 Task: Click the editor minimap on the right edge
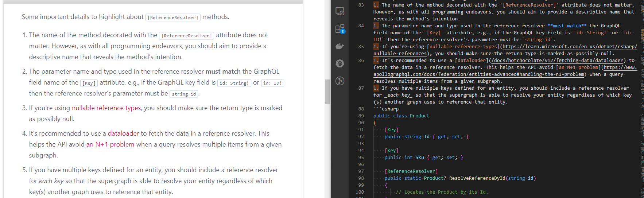coord(642,99)
